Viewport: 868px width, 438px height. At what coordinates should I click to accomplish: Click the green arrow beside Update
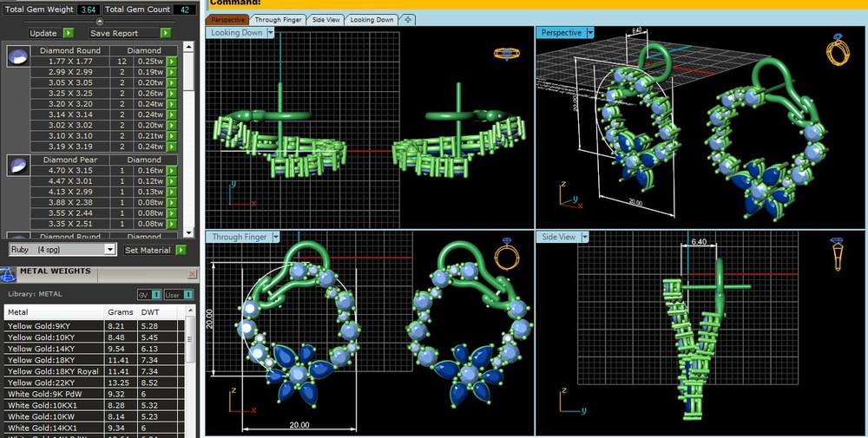68,33
